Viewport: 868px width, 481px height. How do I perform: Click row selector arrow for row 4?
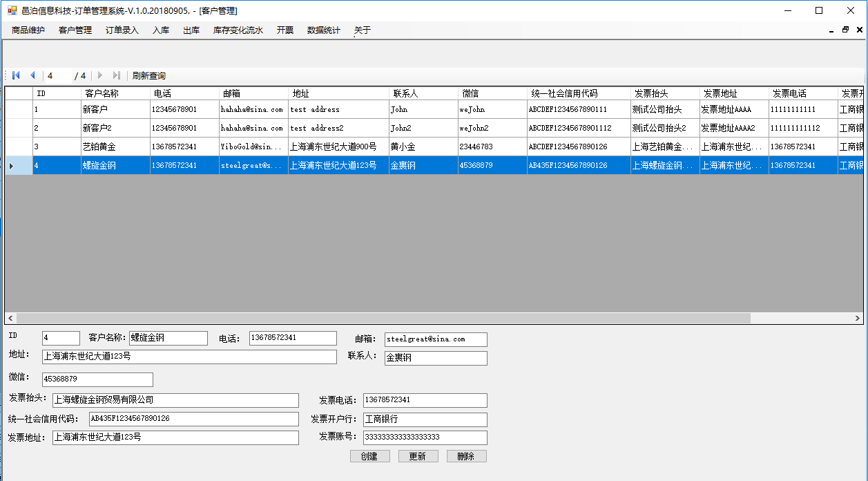(19, 166)
